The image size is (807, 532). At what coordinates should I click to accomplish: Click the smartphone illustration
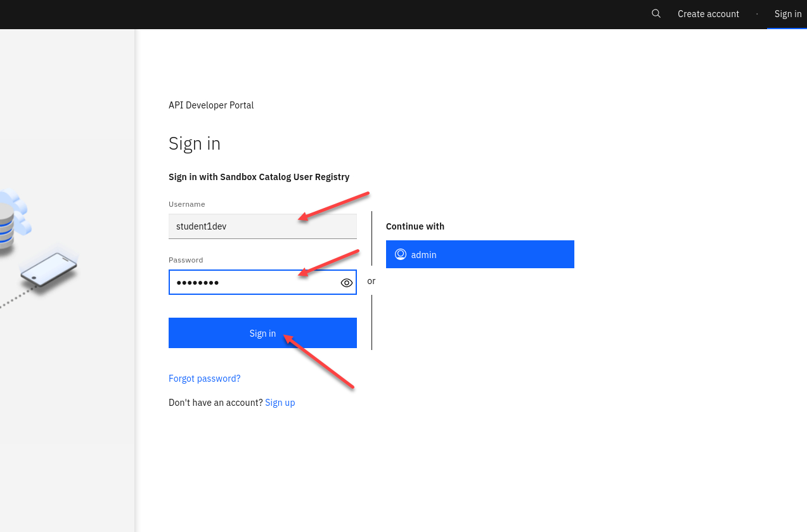49,269
